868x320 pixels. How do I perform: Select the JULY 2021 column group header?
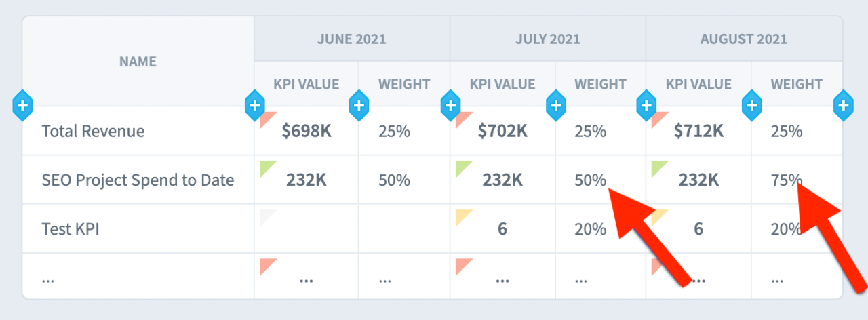pyautogui.click(x=547, y=39)
